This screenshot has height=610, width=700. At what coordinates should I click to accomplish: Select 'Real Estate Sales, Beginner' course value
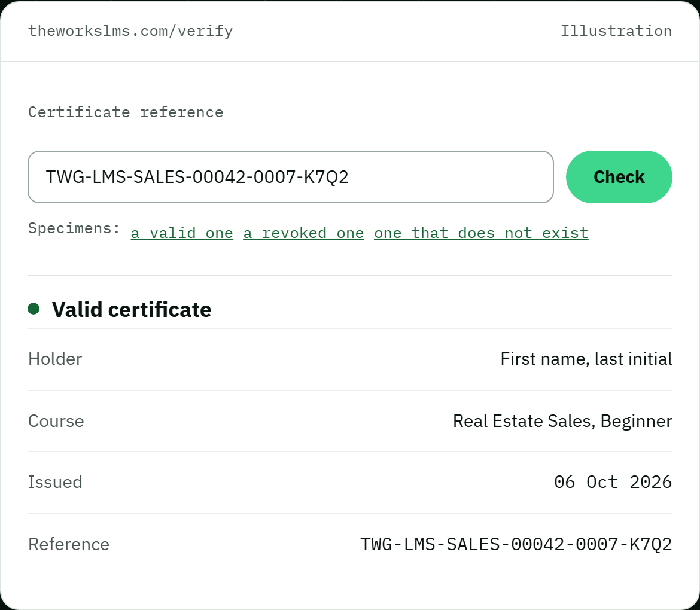pyautogui.click(x=562, y=421)
